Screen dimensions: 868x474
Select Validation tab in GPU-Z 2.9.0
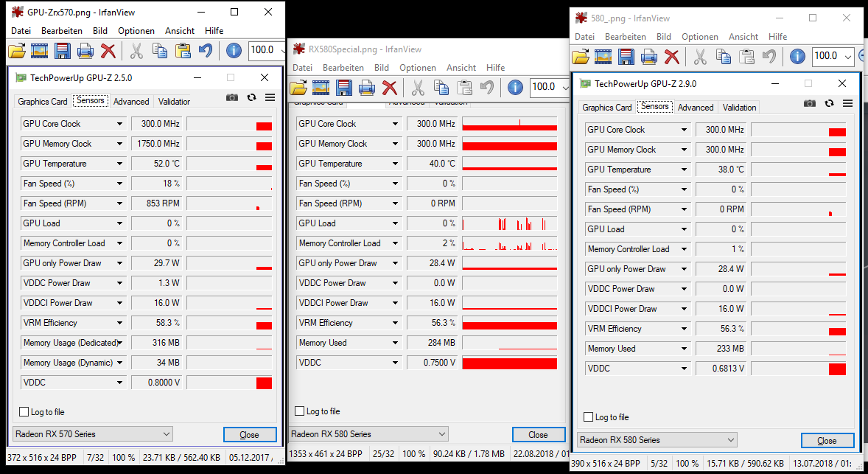click(739, 108)
